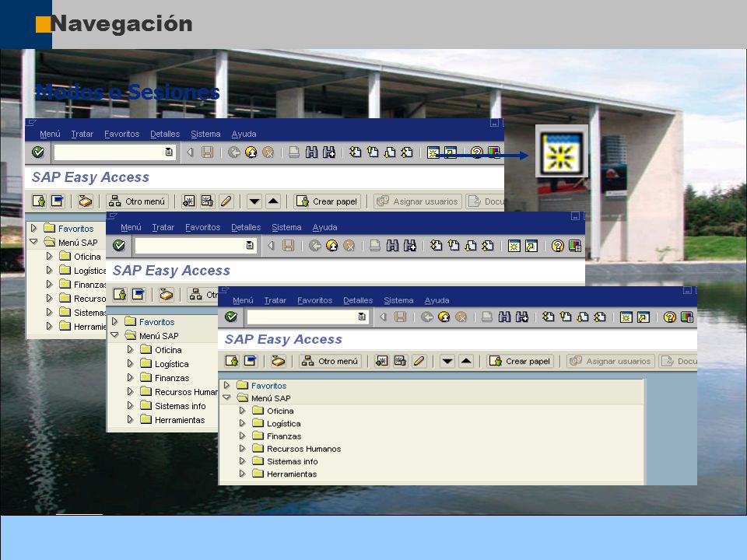Click SAP menu icon in front window

pos(250,361)
